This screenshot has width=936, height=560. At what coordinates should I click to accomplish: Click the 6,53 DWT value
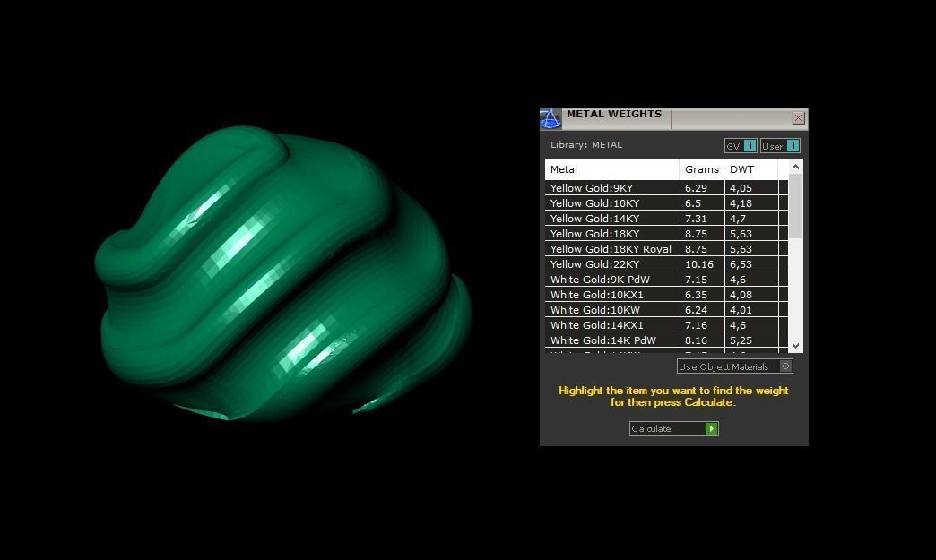click(x=741, y=264)
